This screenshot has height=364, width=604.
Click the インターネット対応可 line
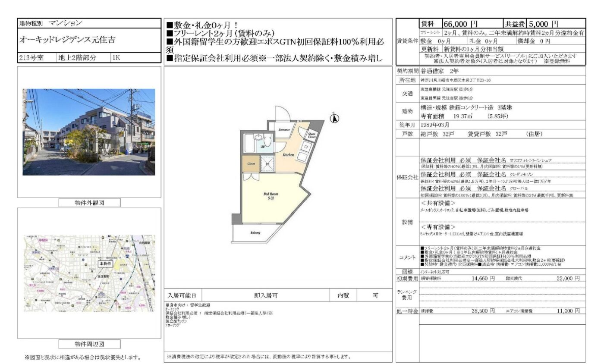434,272
